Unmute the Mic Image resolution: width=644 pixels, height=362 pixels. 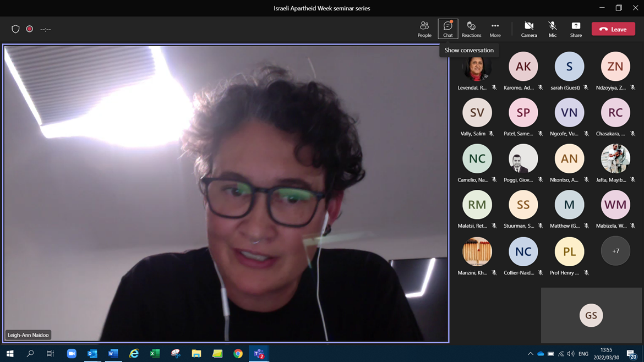click(x=553, y=29)
